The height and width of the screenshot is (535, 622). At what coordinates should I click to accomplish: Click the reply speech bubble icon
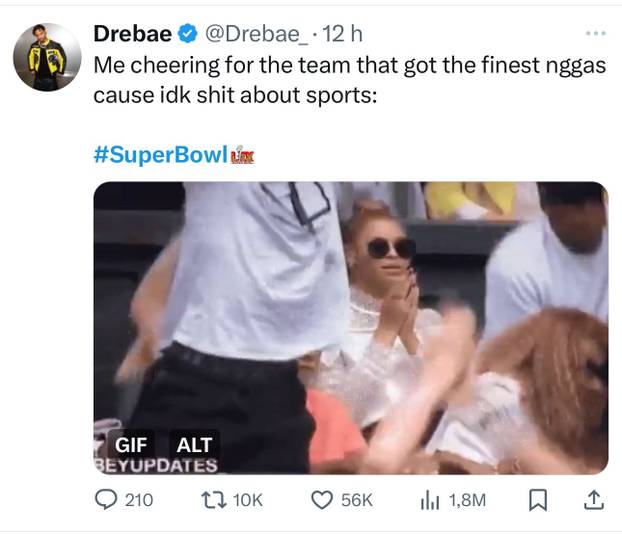(106, 500)
